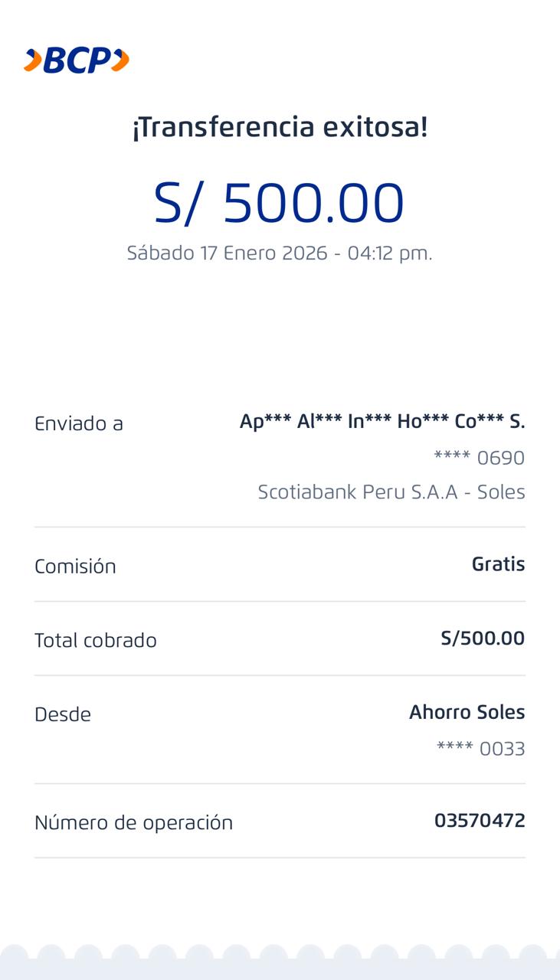Viewport: 560px width, 980px height.
Task: Click the "Desde" label
Action: coord(63,715)
